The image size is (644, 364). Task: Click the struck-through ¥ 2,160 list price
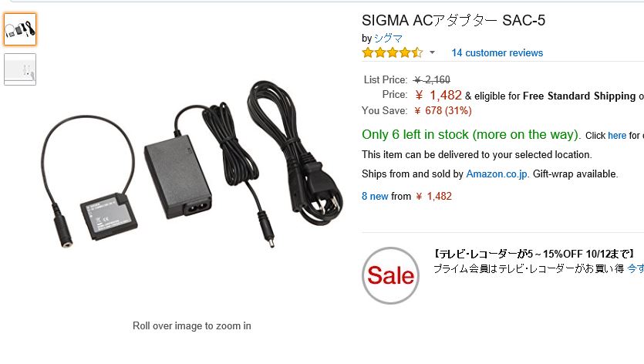[x=432, y=79]
